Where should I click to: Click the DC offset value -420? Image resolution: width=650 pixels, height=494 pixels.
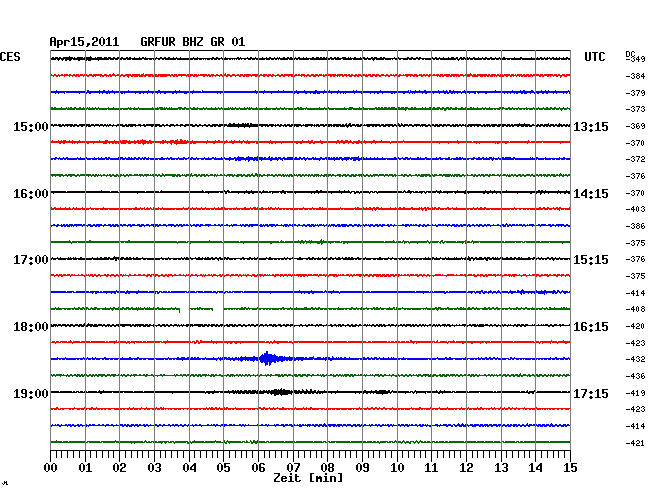point(635,326)
